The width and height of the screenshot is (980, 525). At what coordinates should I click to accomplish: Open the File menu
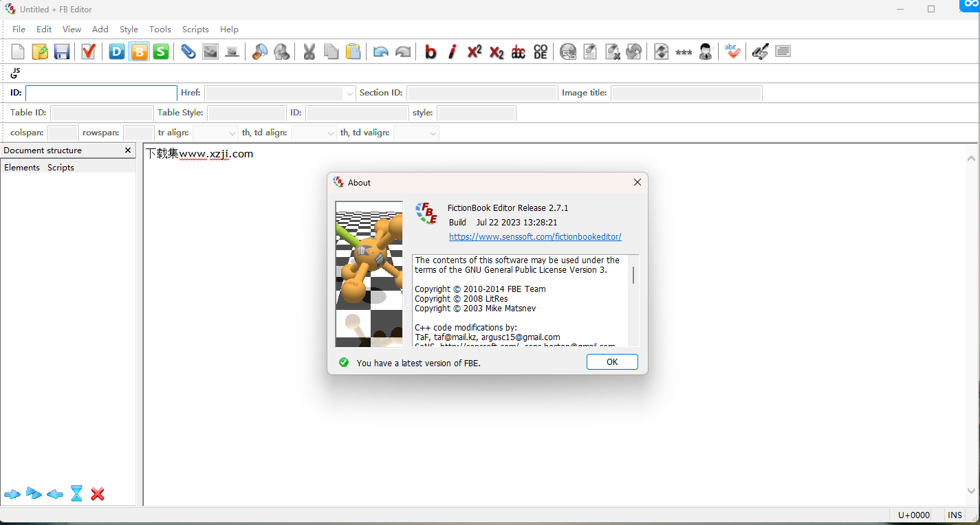click(x=19, y=29)
